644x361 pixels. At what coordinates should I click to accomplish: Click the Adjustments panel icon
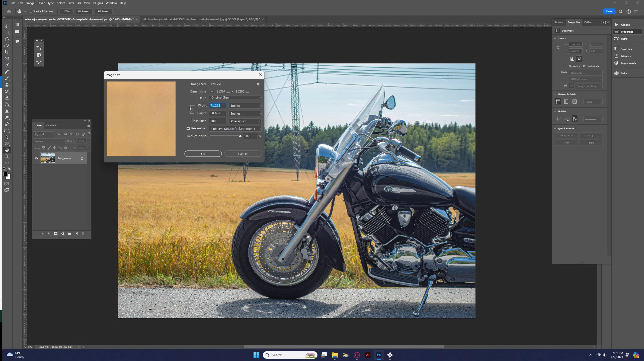tap(616, 63)
